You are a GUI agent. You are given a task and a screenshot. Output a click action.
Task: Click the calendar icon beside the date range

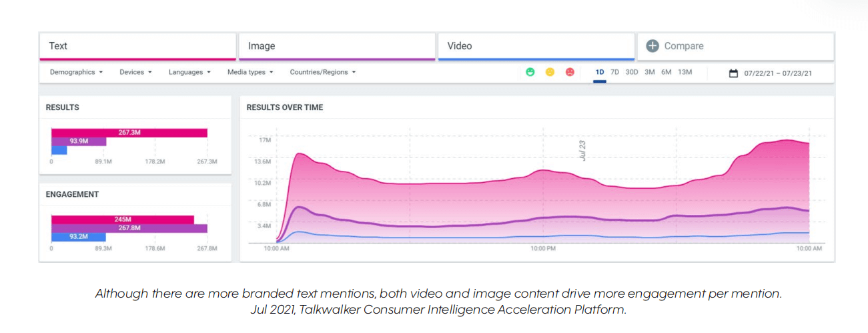point(733,73)
